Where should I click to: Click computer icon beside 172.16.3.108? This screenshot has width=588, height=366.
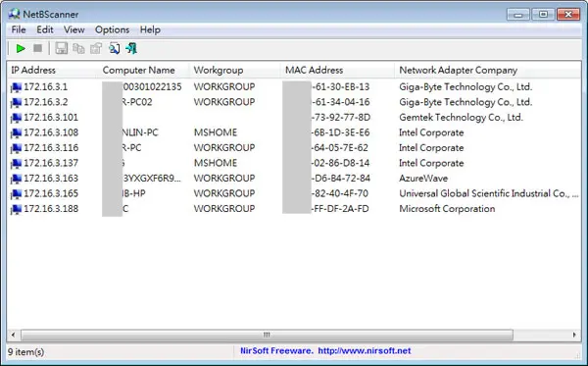pyautogui.click(x=16, y=132)
